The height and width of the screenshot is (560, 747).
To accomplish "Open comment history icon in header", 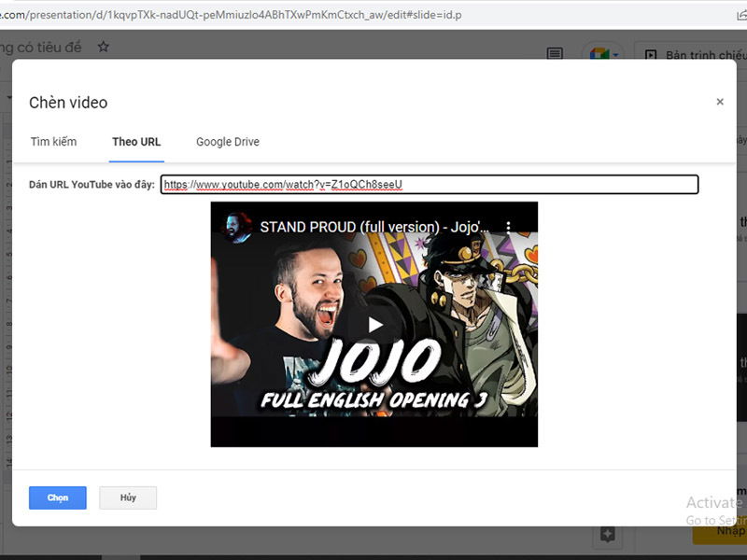I will tap(555, 55).
